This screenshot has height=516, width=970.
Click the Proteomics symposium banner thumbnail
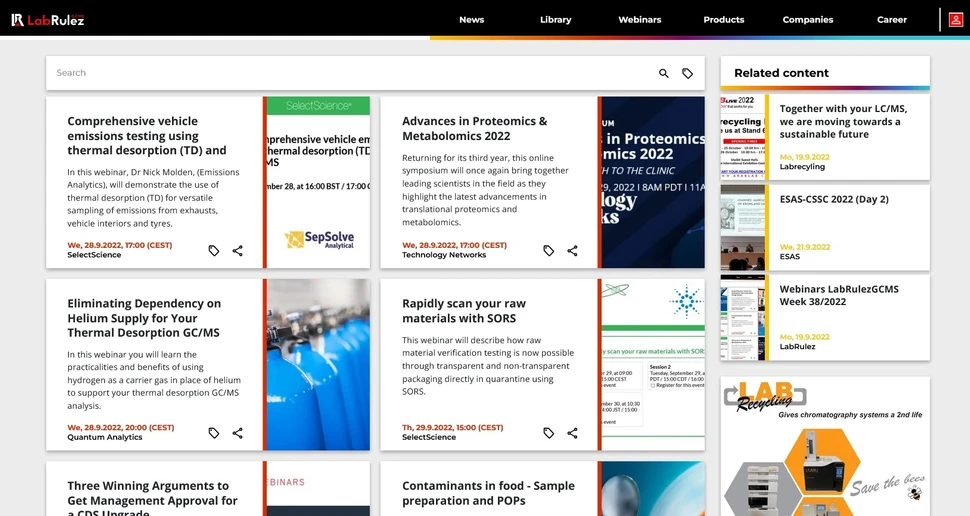pos(653,183)
